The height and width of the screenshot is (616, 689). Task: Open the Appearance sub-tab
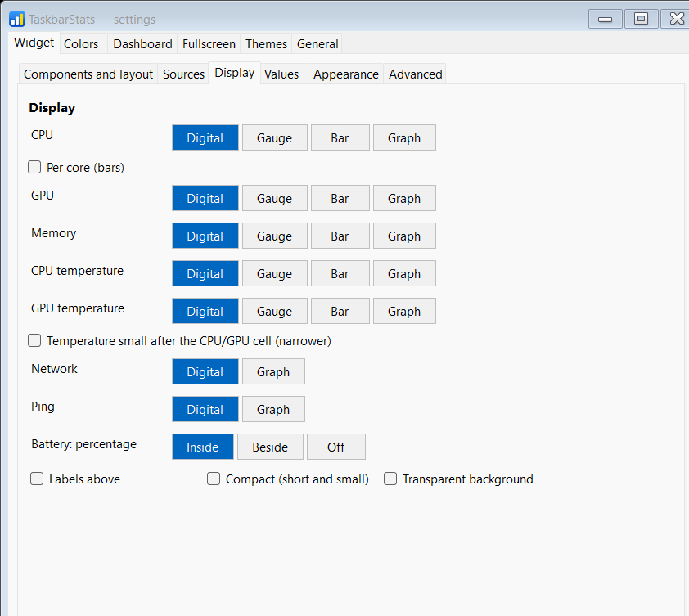pyautogui.click(x=346, y=74)
